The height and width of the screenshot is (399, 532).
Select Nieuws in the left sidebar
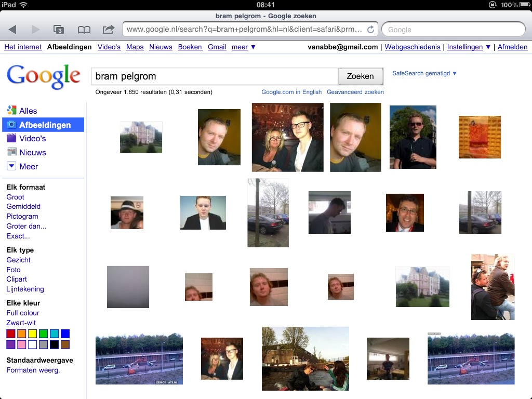pyautogui.click(x=32, y=153)
